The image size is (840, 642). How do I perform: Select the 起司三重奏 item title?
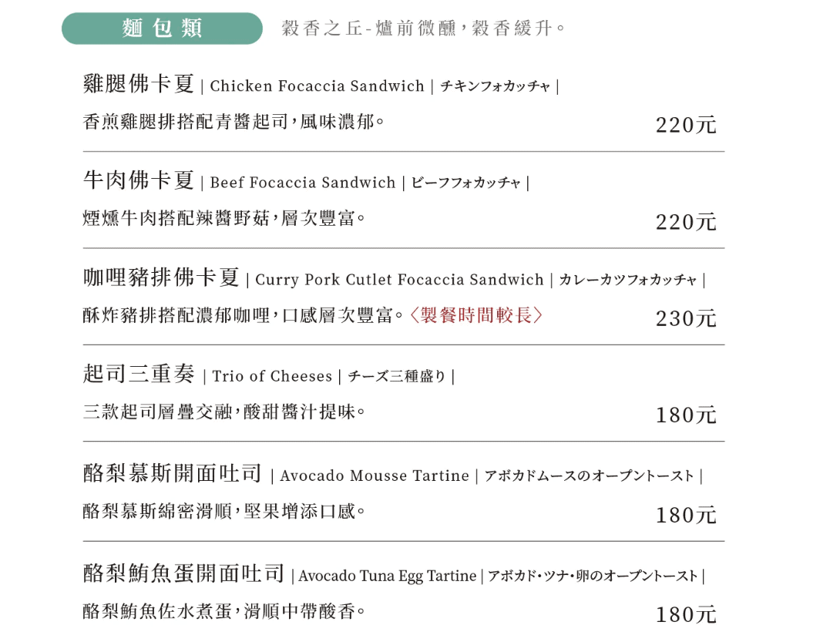coord(139,375)
